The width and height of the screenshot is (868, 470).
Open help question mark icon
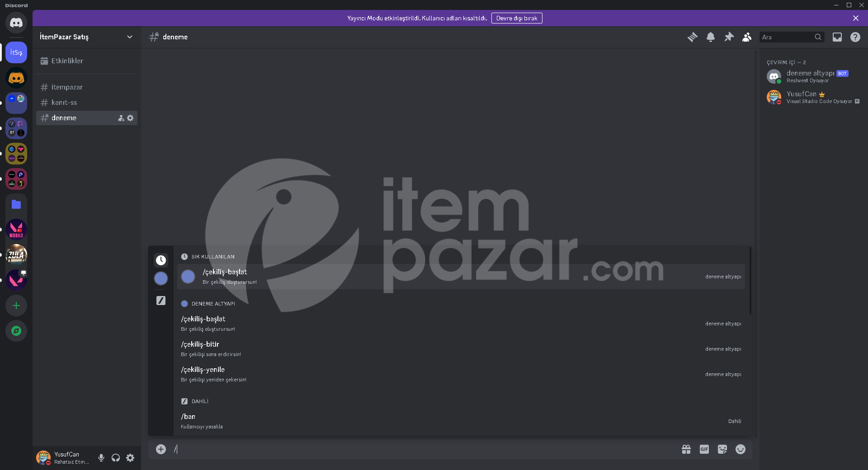pyautogui.click(x=855, y=37)
